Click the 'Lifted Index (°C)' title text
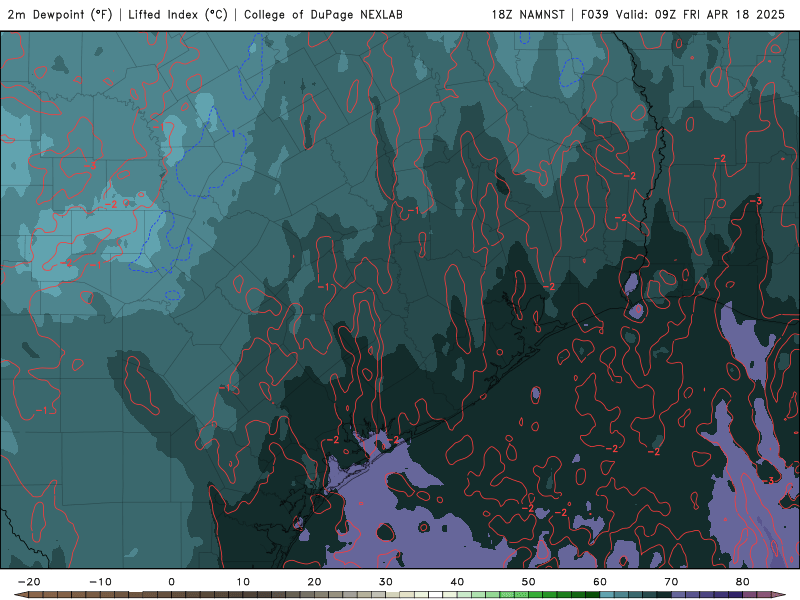 178,15
